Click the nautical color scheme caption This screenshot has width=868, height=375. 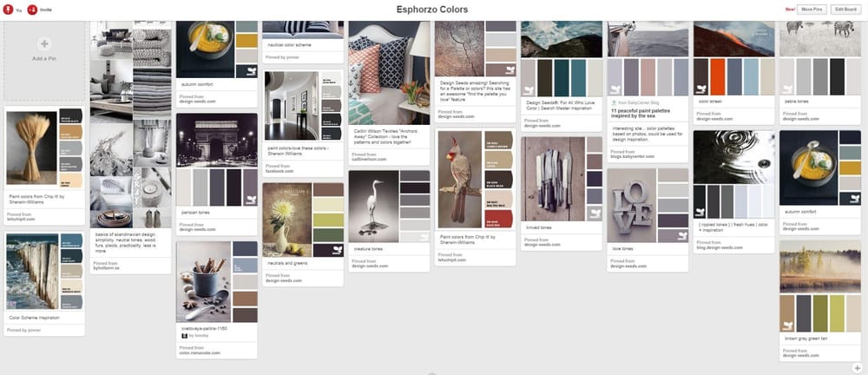tap(289, 44)
